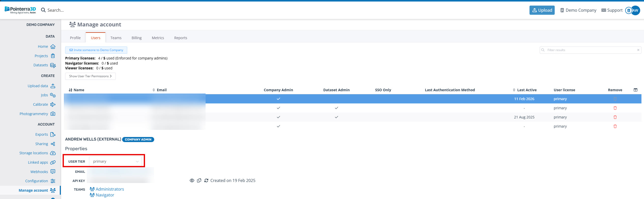Expand Show User Tier Permissions
This screenshot has width=644, height=199.
click(x=90, y=76)
